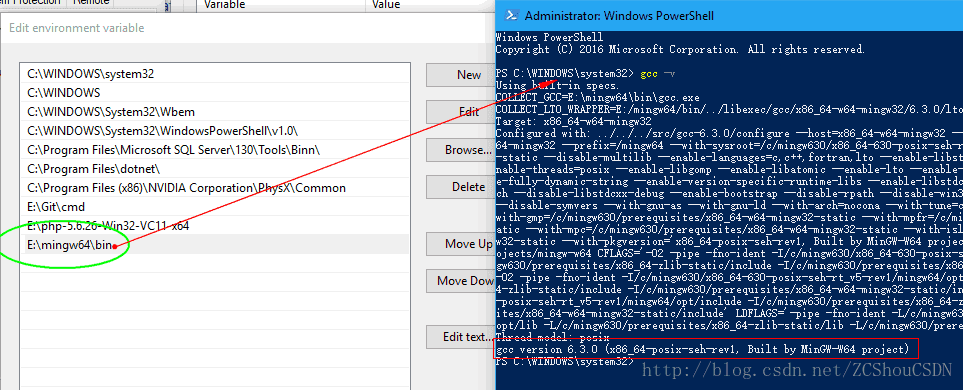Click the New button
The height and width of the screenshot is (390, 963).
click(461, 74)
